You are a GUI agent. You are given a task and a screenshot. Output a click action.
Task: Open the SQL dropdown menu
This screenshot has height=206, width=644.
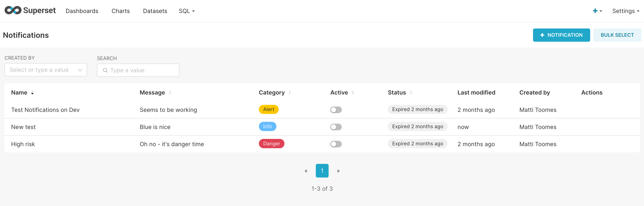186,11
